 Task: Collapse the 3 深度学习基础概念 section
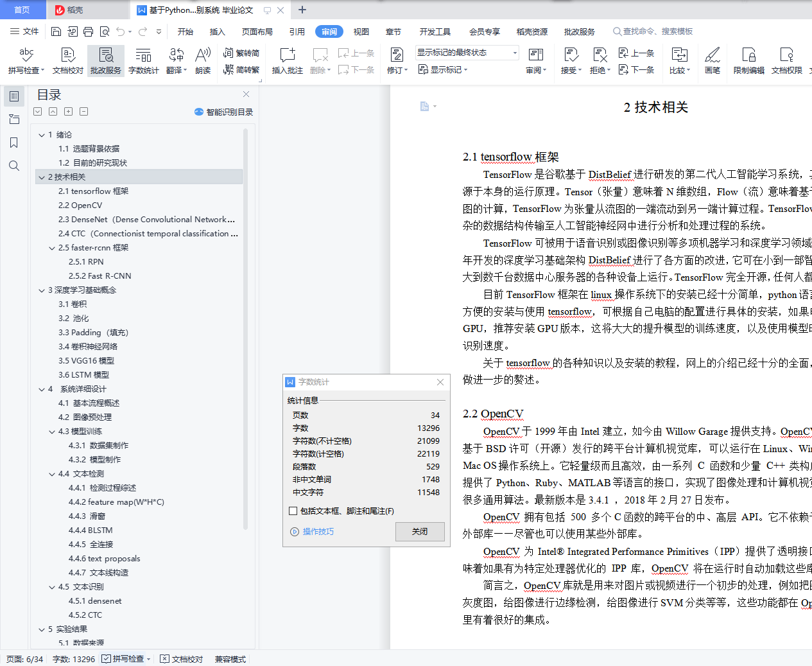42,290
